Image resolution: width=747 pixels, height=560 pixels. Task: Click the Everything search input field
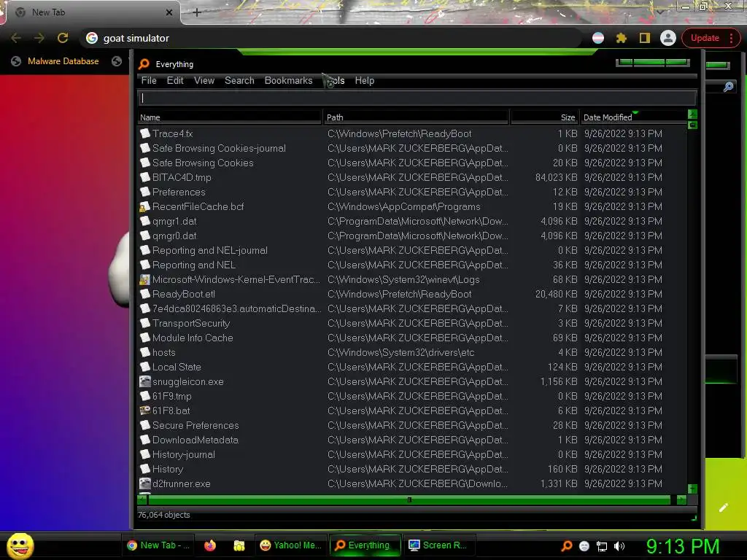tap(417, 98)
